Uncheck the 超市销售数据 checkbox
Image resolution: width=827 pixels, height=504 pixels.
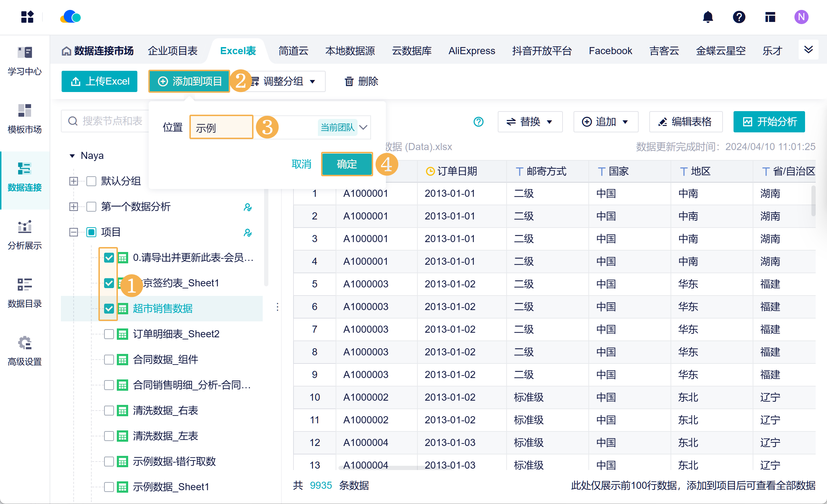(x=109, y=309)
